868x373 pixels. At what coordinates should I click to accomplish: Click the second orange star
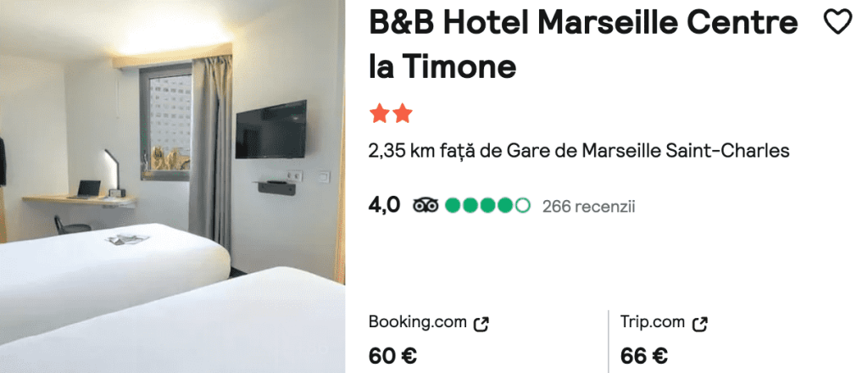pyautogui.click(x=403, y=114)
